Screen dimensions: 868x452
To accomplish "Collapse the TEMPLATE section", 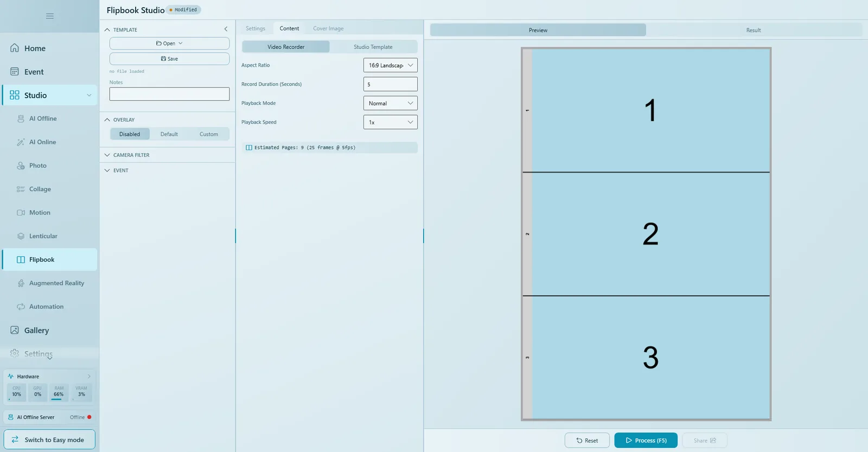I will tap(107, 30).
